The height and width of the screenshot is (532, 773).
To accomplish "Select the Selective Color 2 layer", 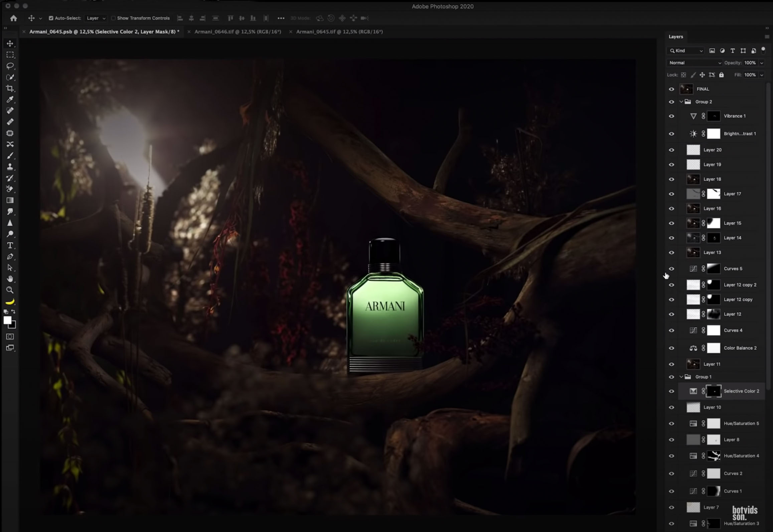I will click(742, 391).
